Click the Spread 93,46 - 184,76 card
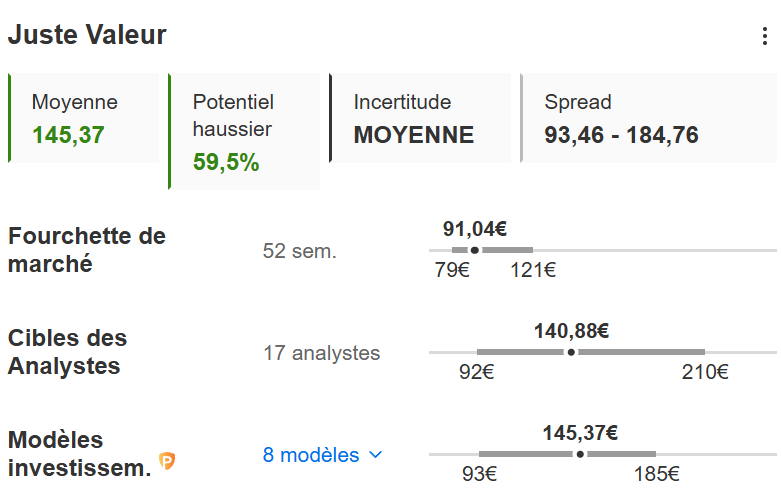The image size is (781, 499). (x=648, y=118)
